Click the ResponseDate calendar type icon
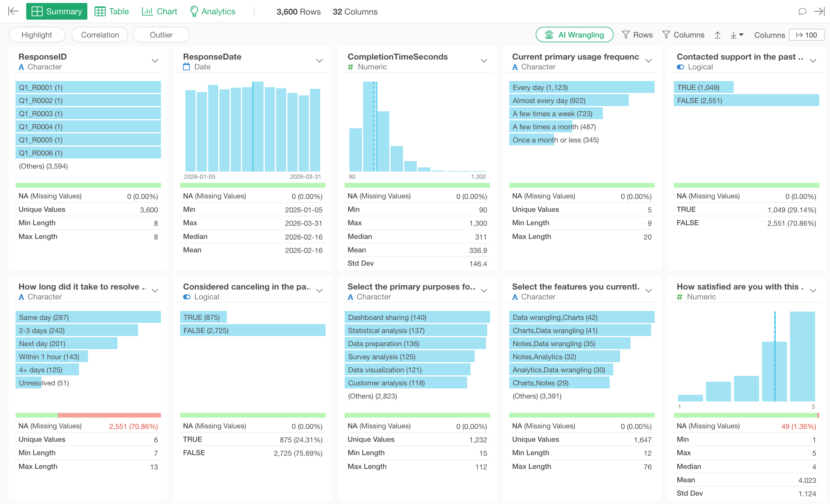This screenshot has height=504, width=830. pyautogui.click(x=186, y=67)
